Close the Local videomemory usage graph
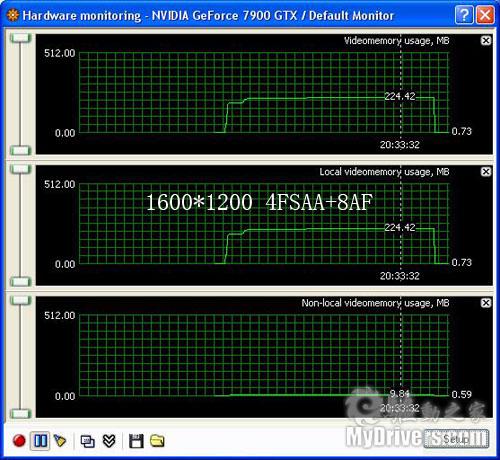The width and height of the screenshot is (500, 460). pyautogui.click(x=486, y=172)
